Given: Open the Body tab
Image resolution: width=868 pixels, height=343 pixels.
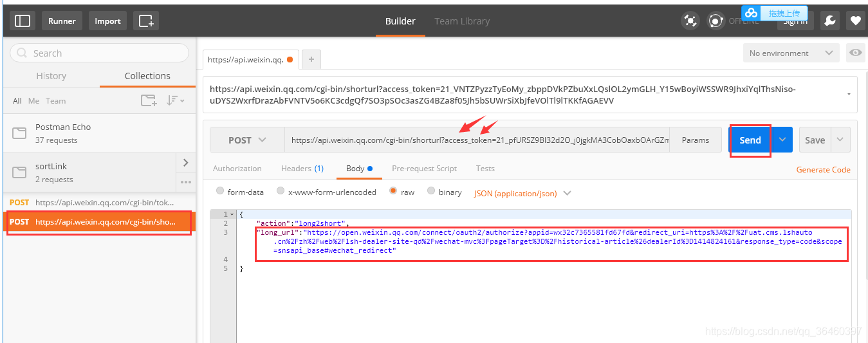Looking at the screenshot, I should (359, 168).
